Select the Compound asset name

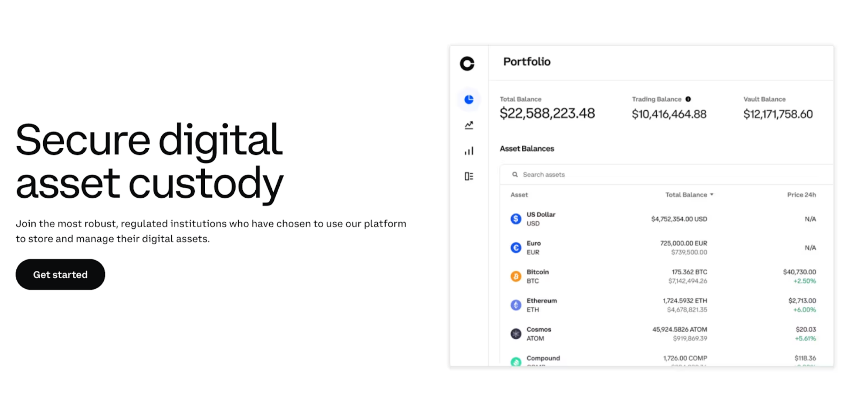(543, 358)
